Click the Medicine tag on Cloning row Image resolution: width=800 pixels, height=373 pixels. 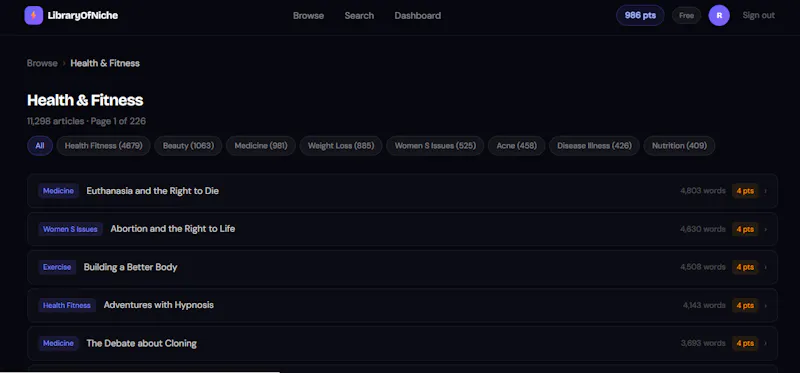point(58,343)
